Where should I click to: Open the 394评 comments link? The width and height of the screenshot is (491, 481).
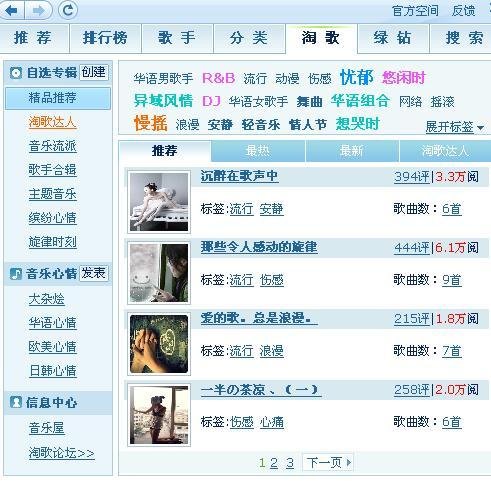(x=412, y=177)
